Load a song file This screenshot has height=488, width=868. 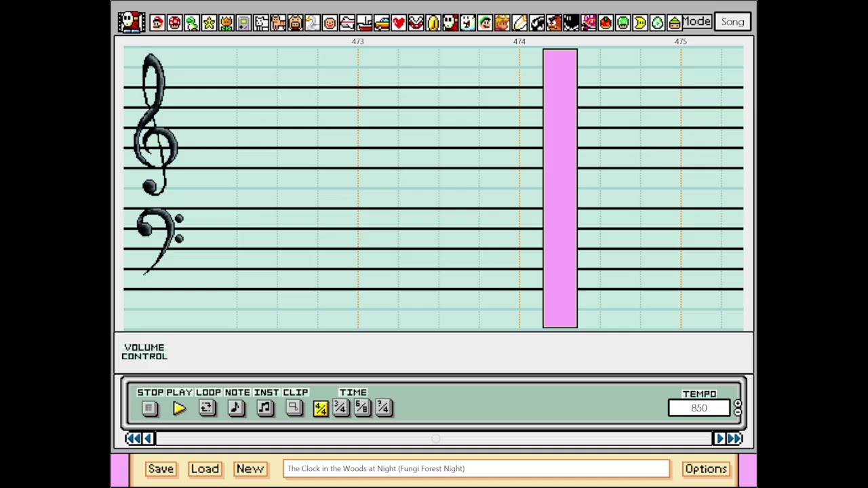(x=205, y=469)
